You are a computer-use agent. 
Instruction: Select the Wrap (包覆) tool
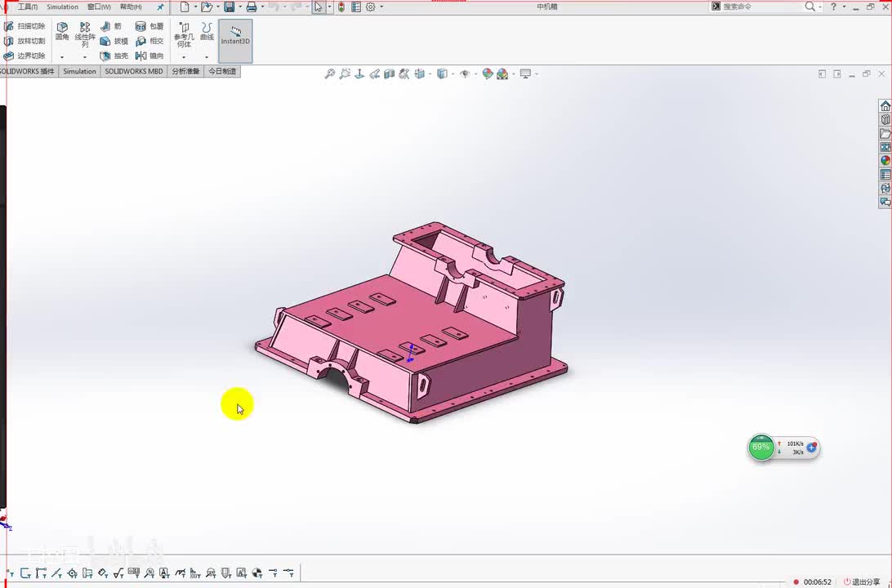tap(149, 26)
